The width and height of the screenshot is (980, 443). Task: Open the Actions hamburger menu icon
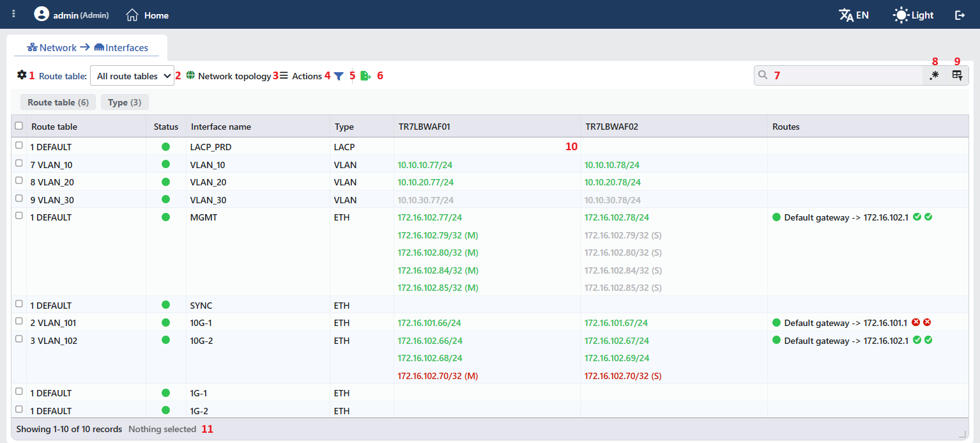(284, 75)
